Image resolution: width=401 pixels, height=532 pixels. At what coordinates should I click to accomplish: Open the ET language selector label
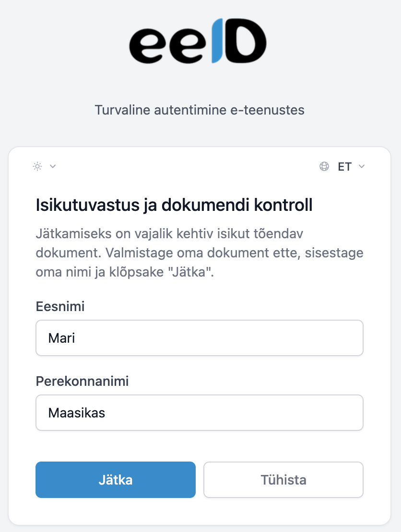[x=344, y=167]
